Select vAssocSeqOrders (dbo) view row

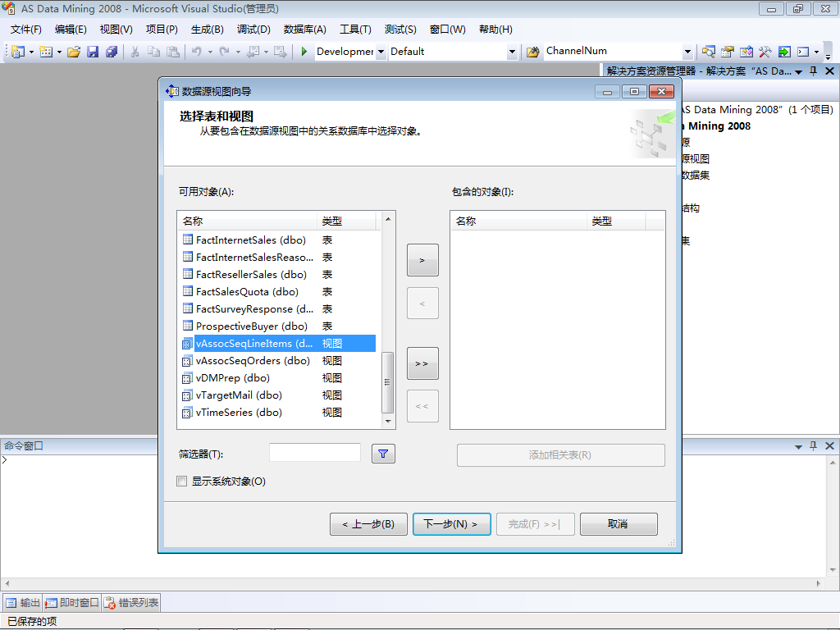[277, 361]
